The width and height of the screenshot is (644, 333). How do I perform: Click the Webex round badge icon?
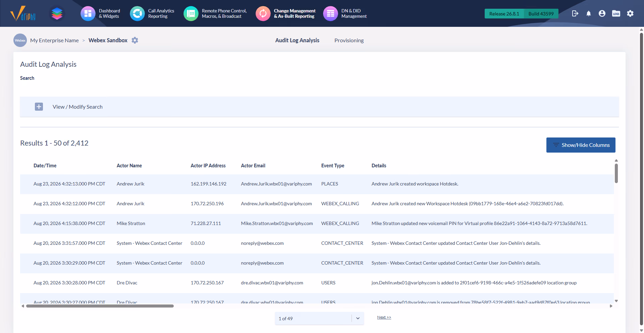[x=20, y=40]
